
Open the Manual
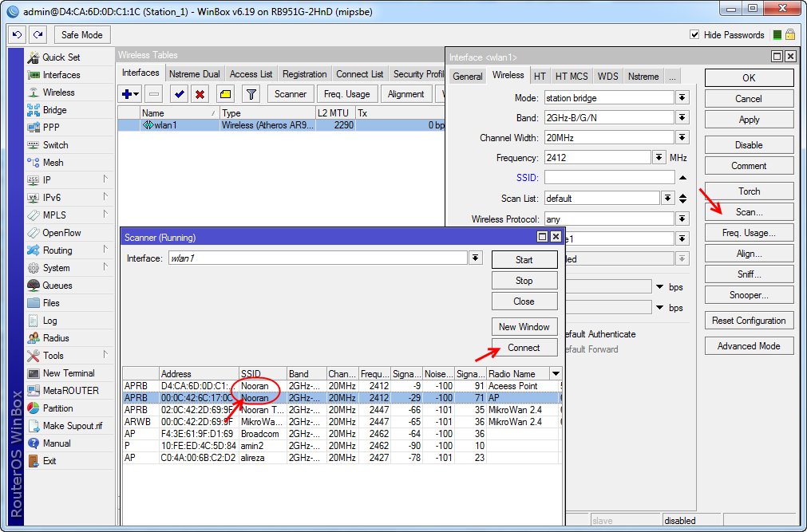[57, 443]
